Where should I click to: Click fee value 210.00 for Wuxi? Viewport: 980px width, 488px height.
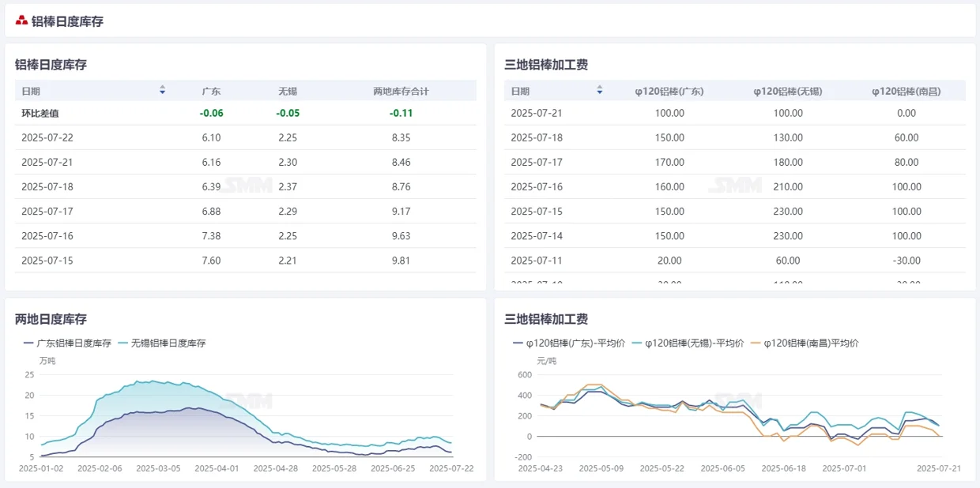pyautogui.click(x=788, y=186)
